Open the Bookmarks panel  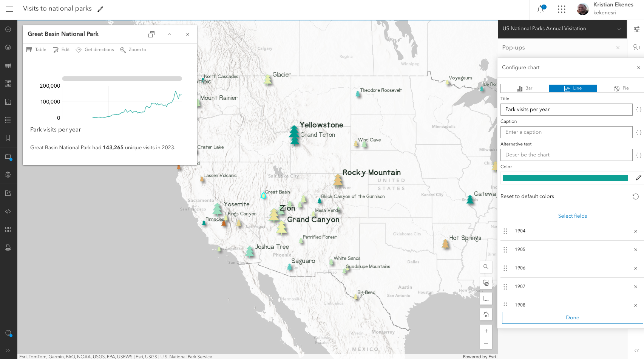point(8,138)
